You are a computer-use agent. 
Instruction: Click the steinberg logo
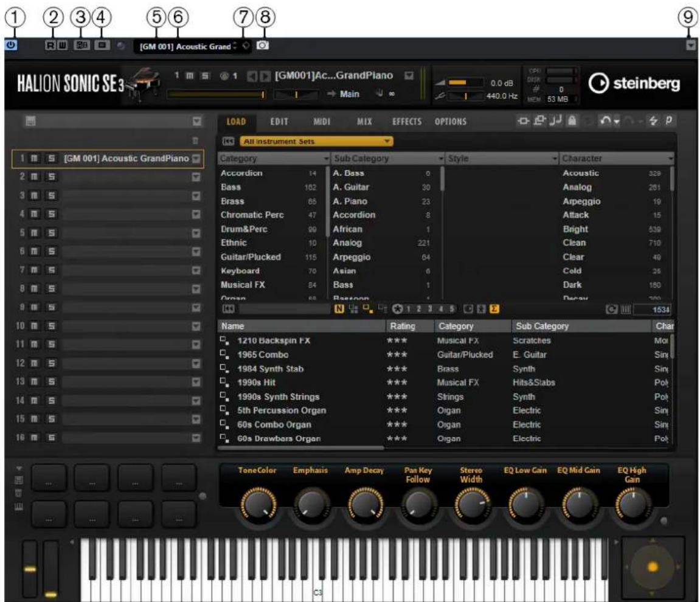(634, 83)
